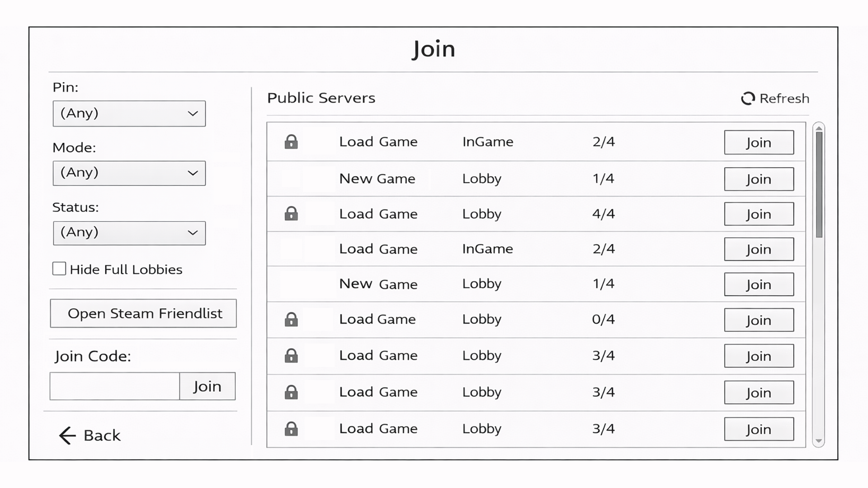Open the Pin filter dropdown
Image resolution: width=868 pixels, height=488 pixels.
coord(129,113)
